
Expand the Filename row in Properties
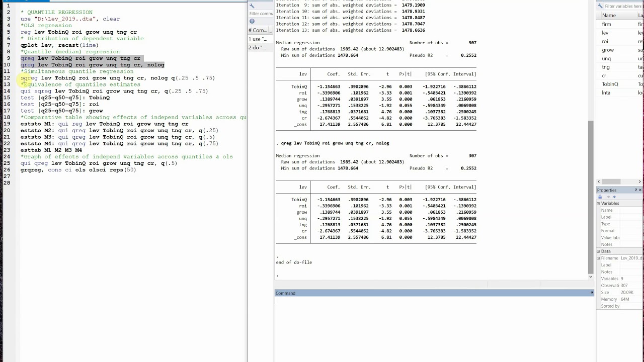(598, 258)
